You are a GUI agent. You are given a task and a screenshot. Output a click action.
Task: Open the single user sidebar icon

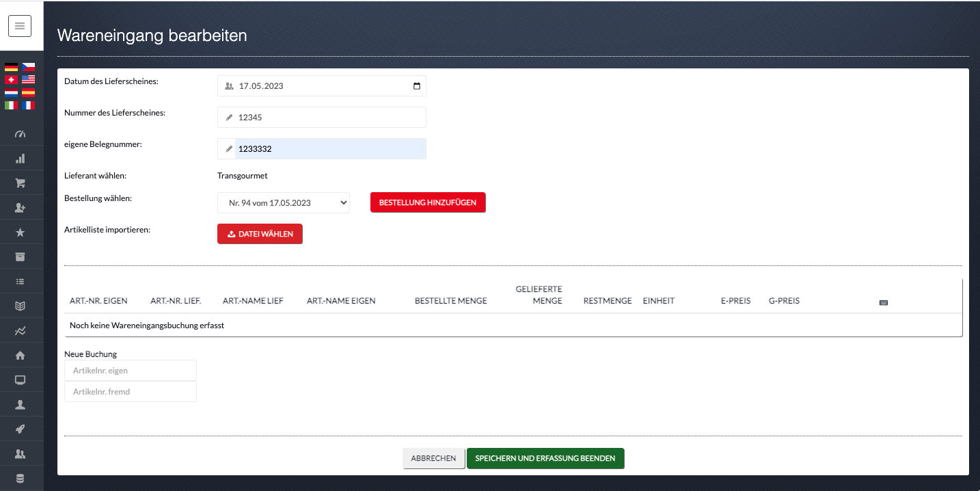coord(20,405)
